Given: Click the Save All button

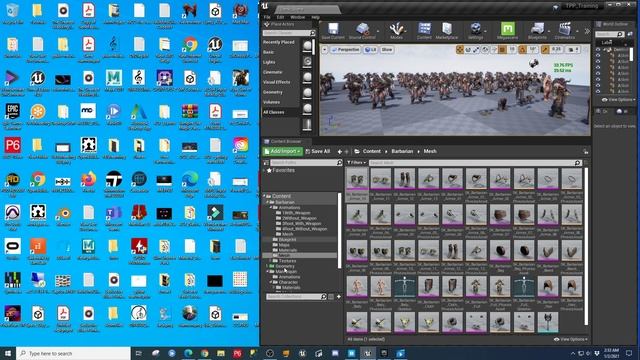Looking at the screenshot, I should point(318,151).
